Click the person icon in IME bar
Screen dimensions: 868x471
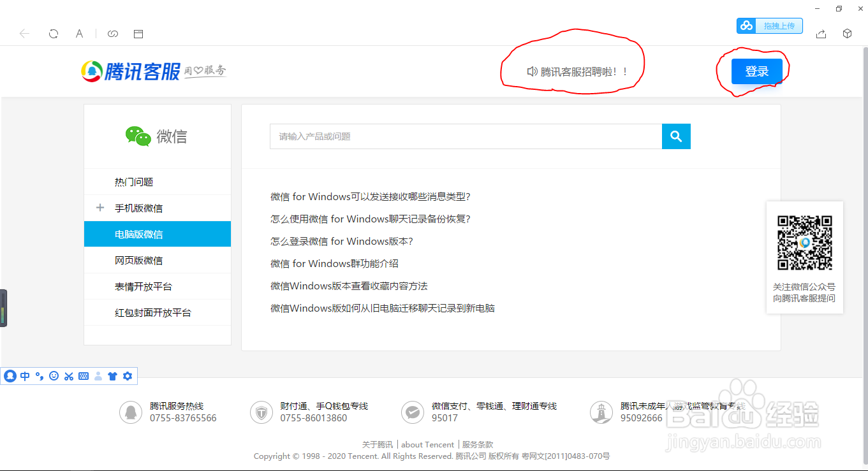[x=98, y=376]
